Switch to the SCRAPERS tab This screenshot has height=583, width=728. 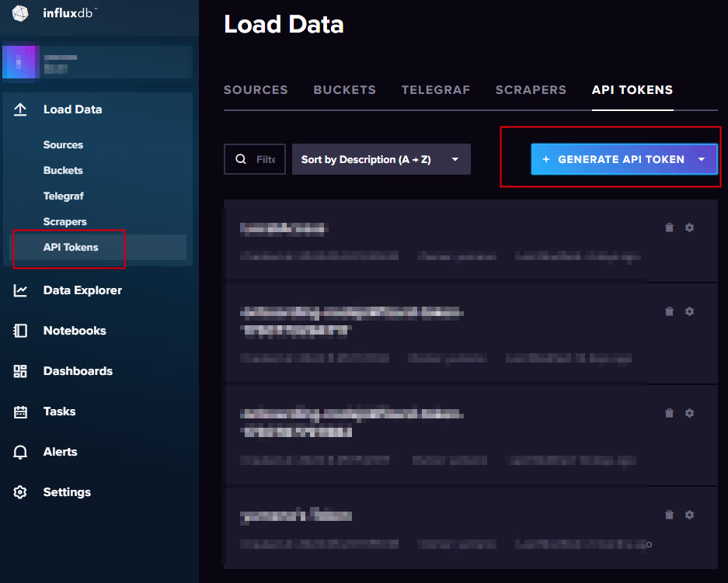click(x=531, y=90)
